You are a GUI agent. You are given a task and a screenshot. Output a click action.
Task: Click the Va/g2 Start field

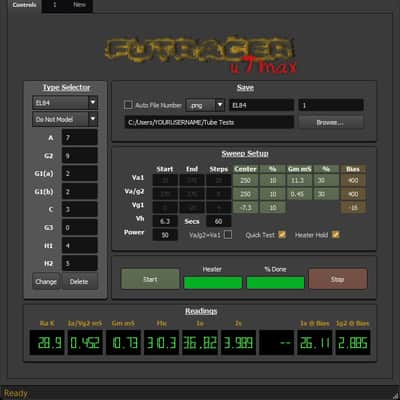[165, 194]
